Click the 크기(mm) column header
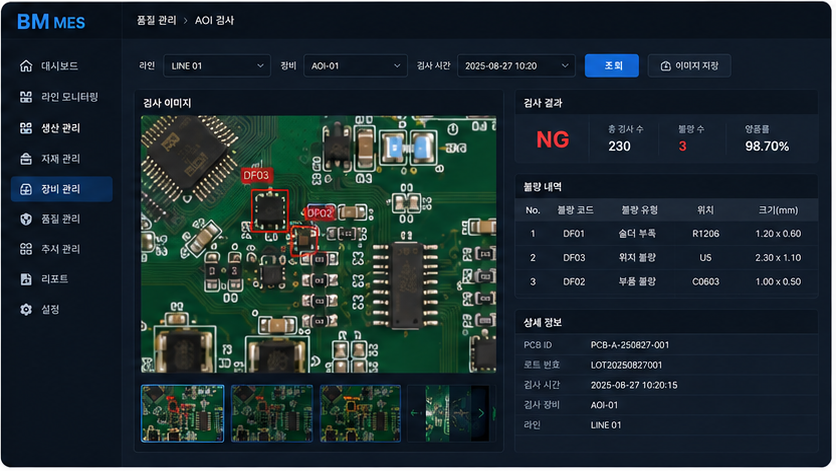 coord(778,210)
